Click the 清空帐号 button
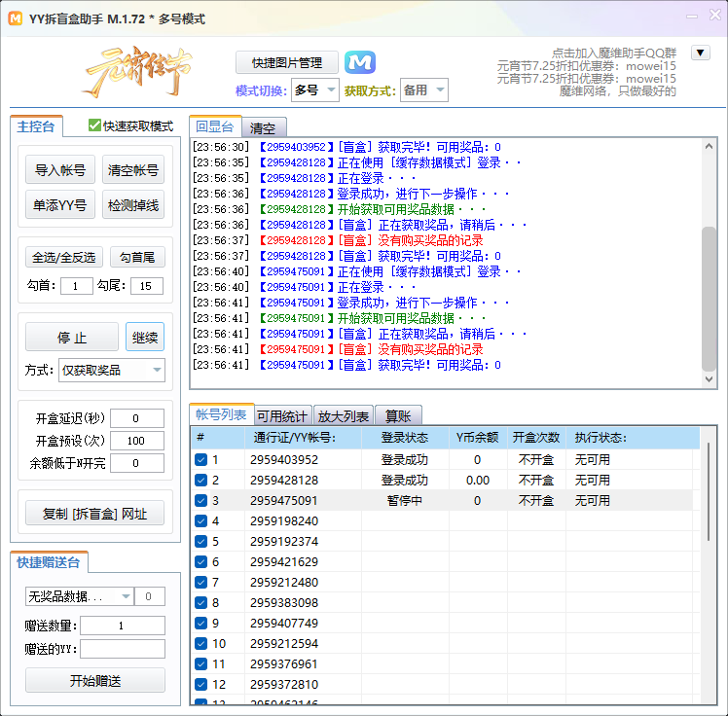728x716 pixels. [133, 169]
